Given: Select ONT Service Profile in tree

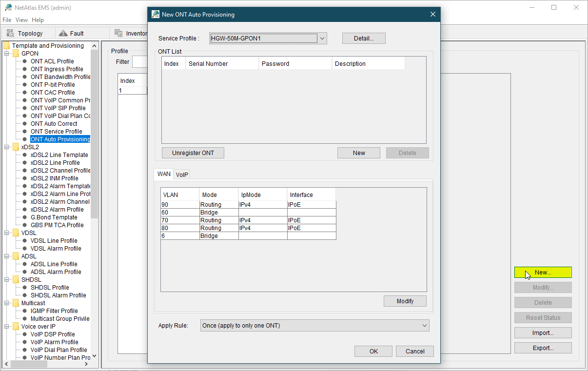Looking at the screenshot, I should click(56, 132).
